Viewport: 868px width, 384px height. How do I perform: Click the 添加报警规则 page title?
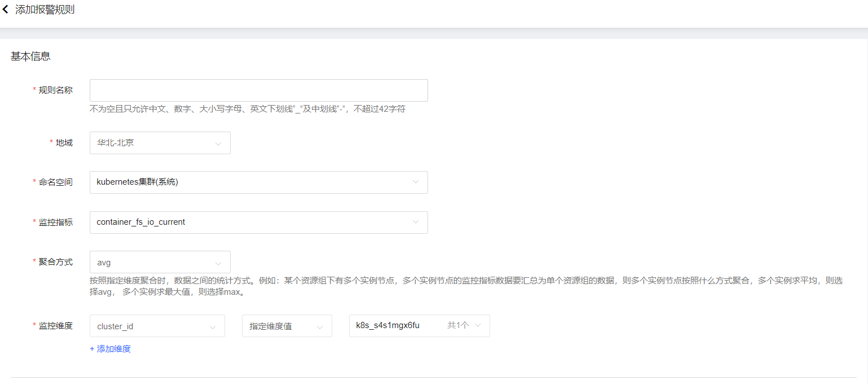[45, 10]
